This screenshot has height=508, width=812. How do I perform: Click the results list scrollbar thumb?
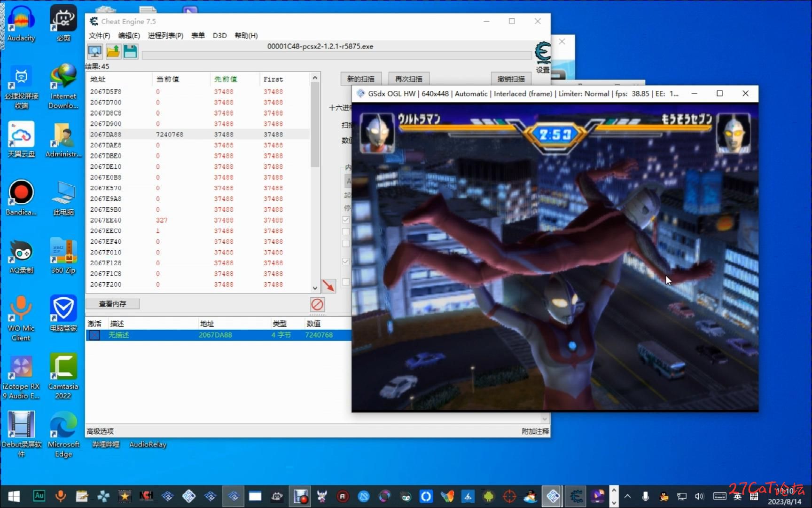click(x=315, y=125)
